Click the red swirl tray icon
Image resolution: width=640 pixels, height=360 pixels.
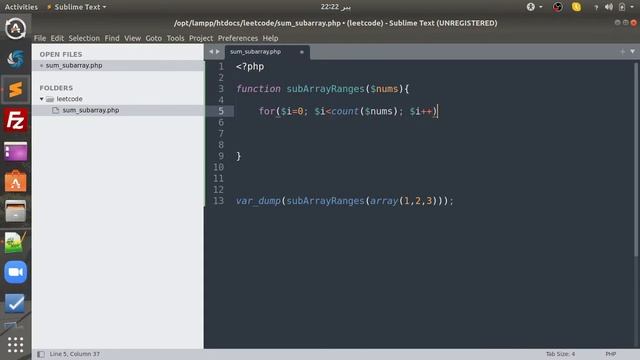[x=558, y=7]
